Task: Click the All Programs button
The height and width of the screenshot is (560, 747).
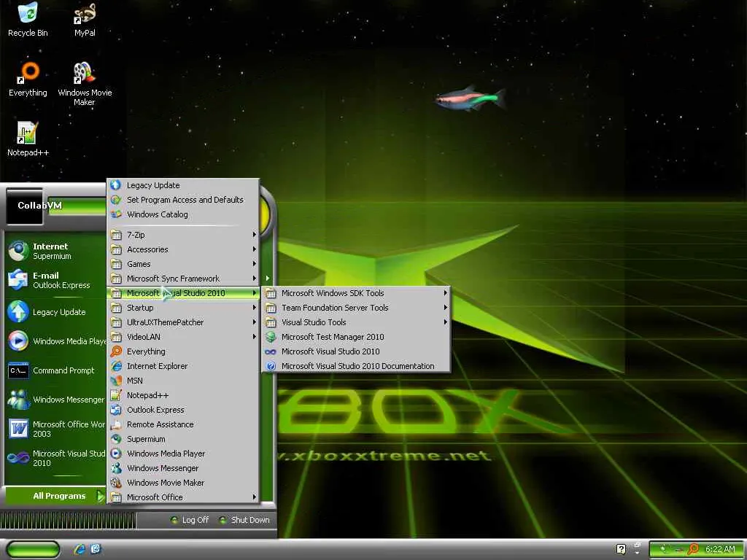Action: (x=55, y=496)
